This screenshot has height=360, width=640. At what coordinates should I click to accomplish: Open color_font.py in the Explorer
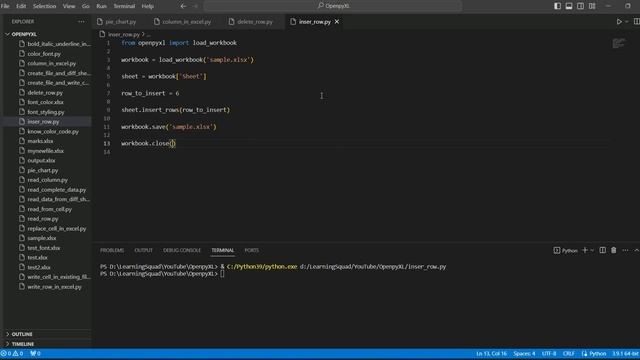click(44, 54)
